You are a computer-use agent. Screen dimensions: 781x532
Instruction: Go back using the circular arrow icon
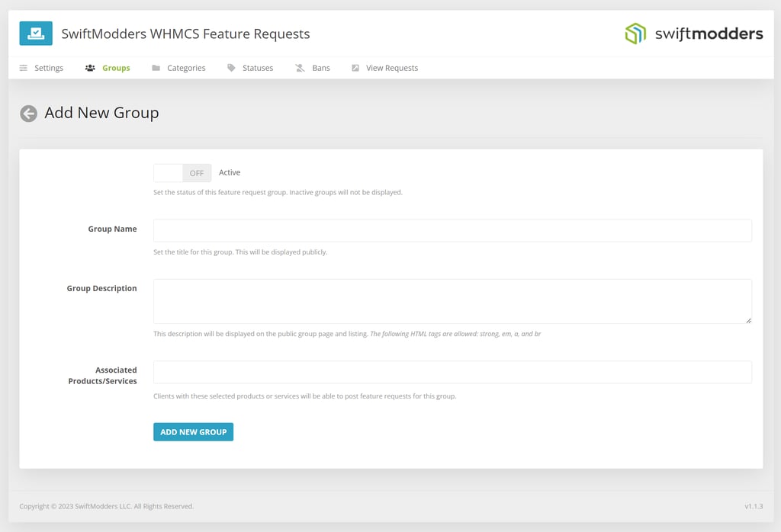pos(28,114)
